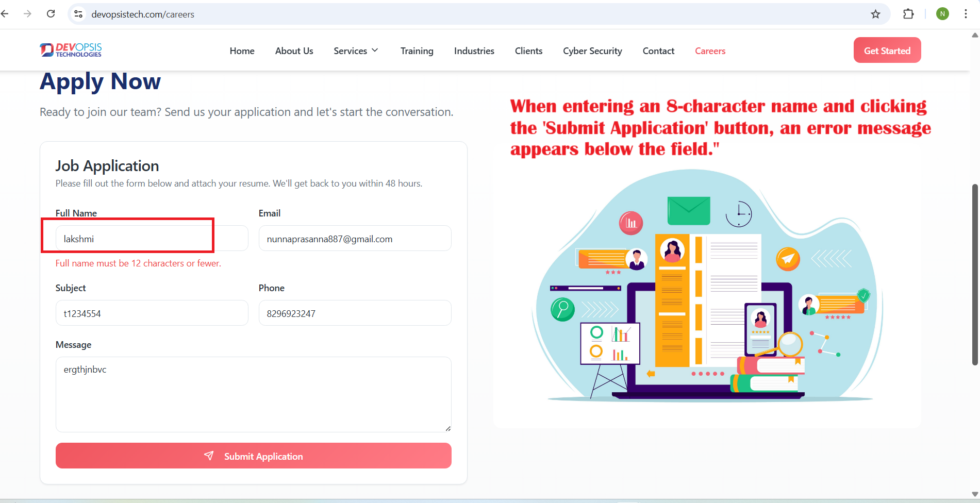Navigate to the Training page
The width and height of the screenshot is (980, 503).
[417, 51]
